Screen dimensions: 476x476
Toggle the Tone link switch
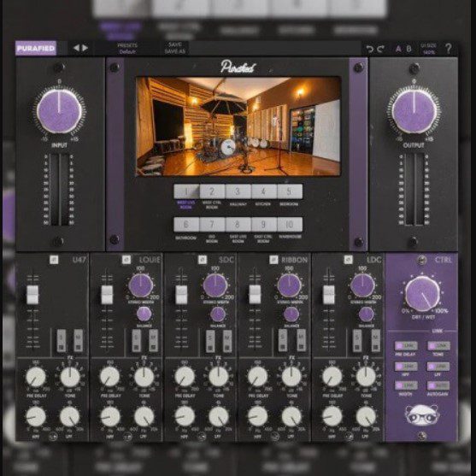[438, 346]
